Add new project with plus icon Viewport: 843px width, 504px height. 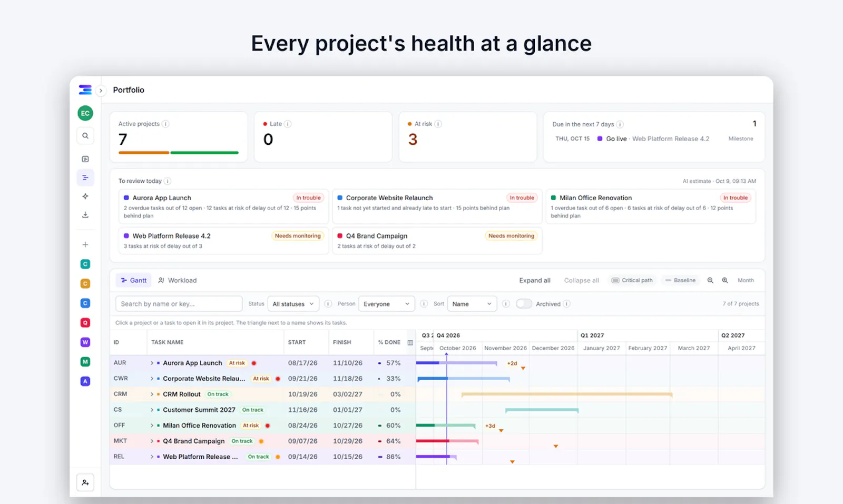coord(85,244)
